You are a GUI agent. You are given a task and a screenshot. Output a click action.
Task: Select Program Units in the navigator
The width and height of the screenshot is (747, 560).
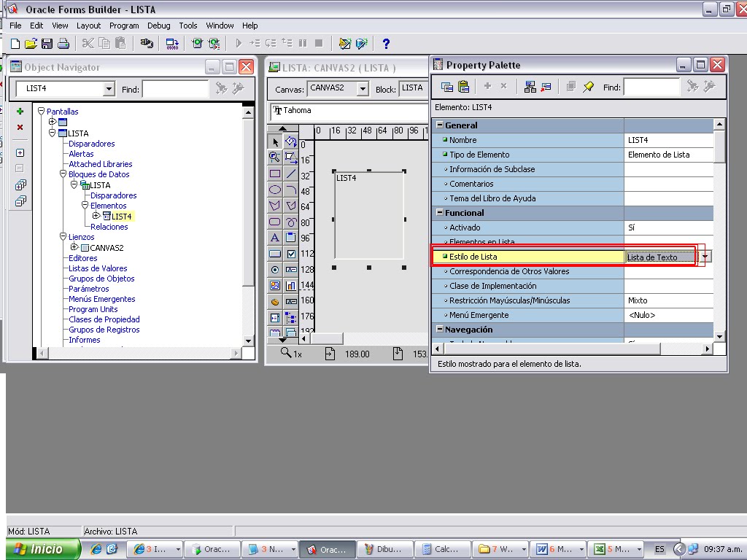[x=93, y=309]
